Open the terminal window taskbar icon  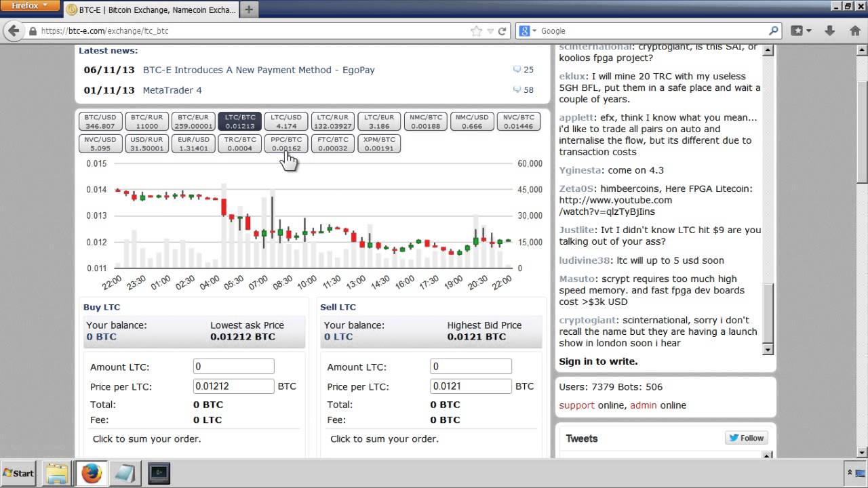159,473
